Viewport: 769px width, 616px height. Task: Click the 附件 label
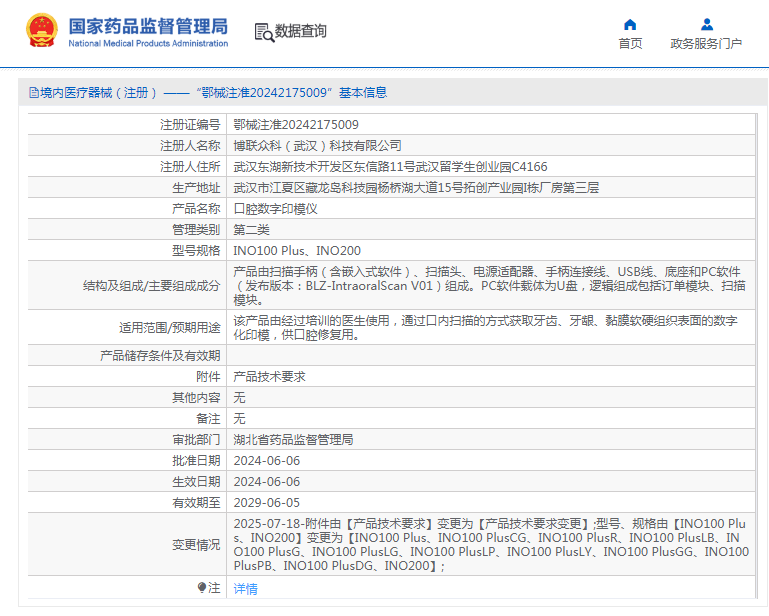(208, 377)
